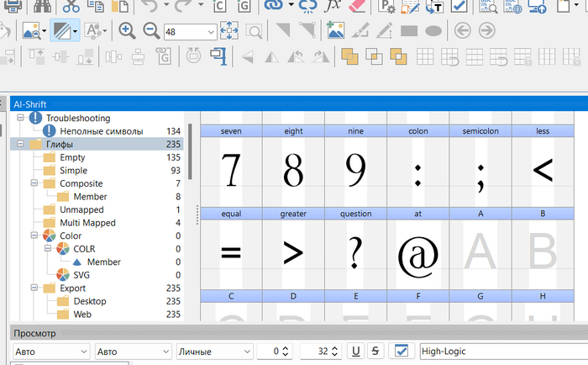
Task: Click the scissors cut icon
Action: click(x=71, y=5)
